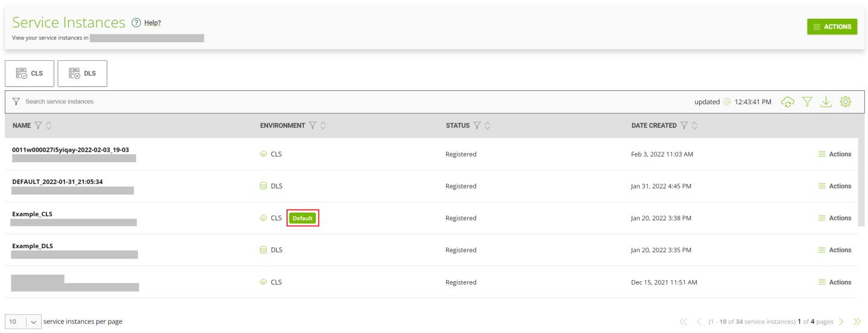Click filter icon in DATE CREATED header
The image size is (868, 333).
684,125
